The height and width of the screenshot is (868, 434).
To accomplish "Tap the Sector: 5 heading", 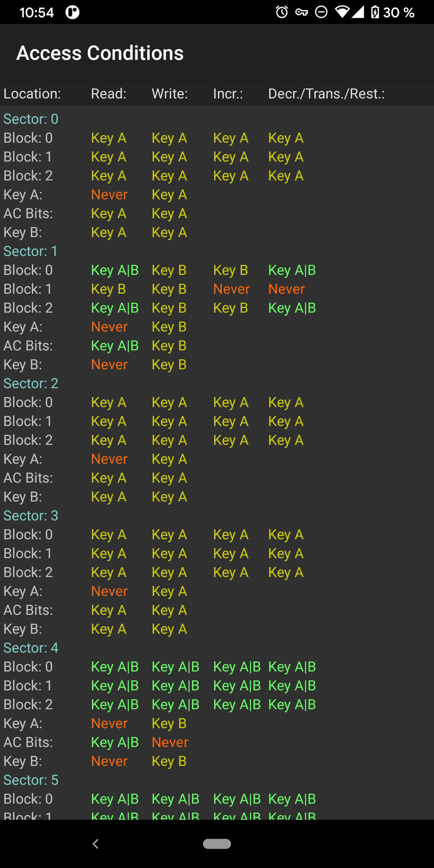I will pos(31,780).
